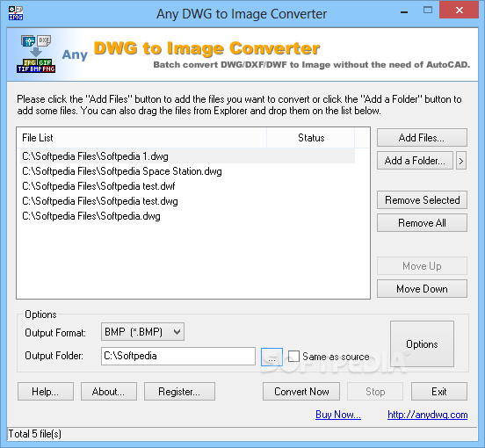Viewport: 485px width, 448px height.
Task: Open the About... dialog
Action: [x=109, y=392]
